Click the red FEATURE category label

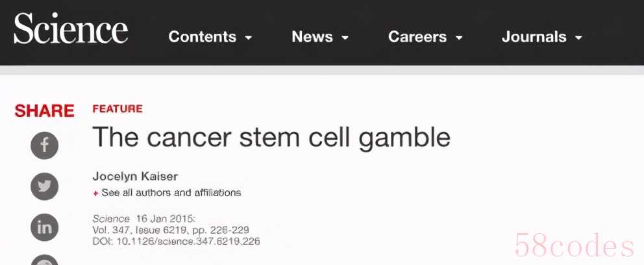tap(118, 109)
